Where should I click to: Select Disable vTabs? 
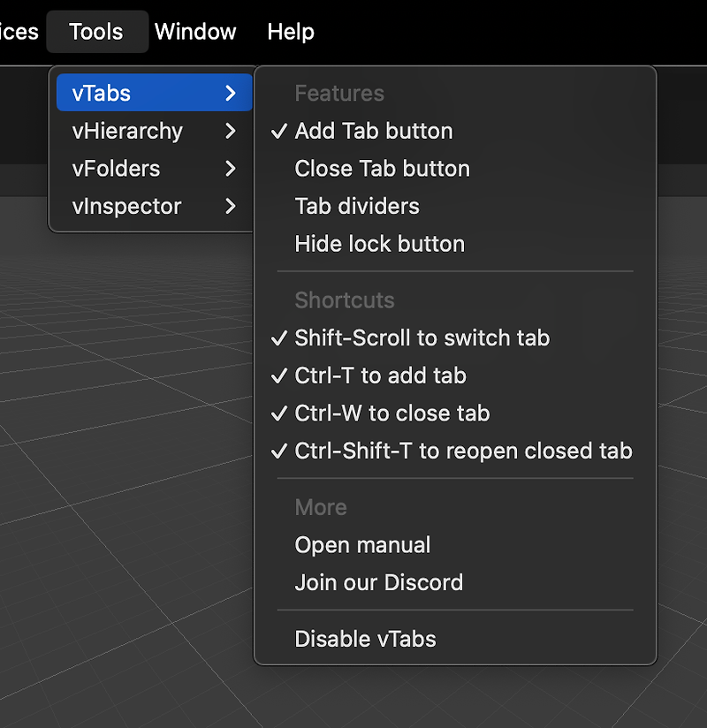(455, 639)
